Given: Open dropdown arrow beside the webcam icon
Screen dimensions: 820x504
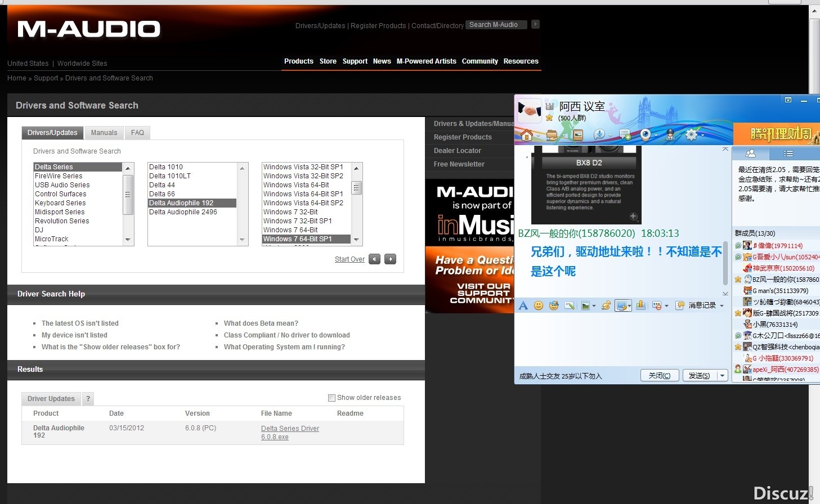Looking at the screenshot, I should [x=656, y=136].
